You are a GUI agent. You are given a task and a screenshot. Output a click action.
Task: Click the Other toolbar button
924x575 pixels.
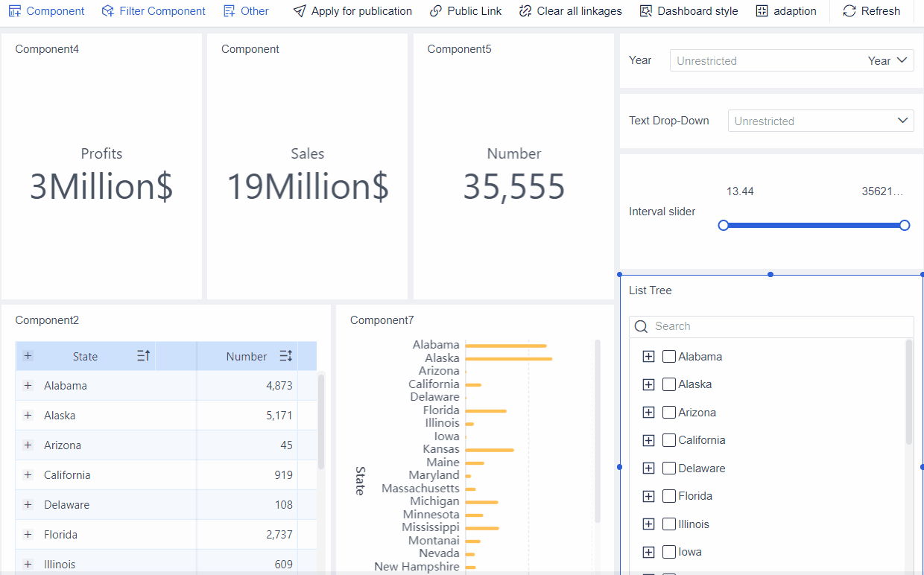tap(246, 11)
